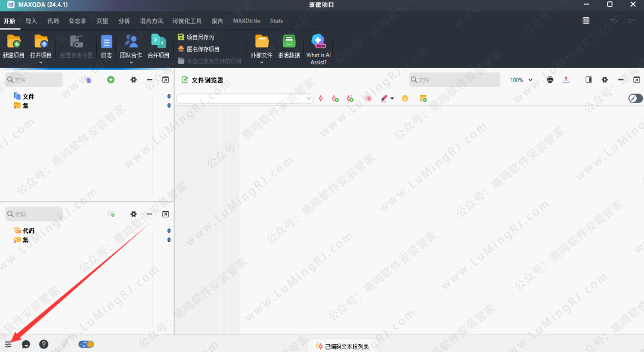Open the 100% zoom level dropdown
Screen dimensions: 644x352
tap(521, 80)
